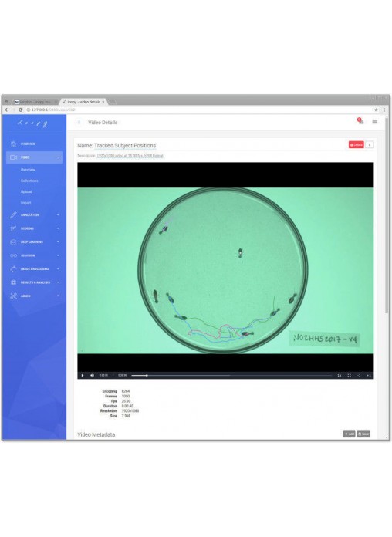Open the hamburger menu at top right
Viewport: 392px width, 537px height.
[x=375, y=122]
